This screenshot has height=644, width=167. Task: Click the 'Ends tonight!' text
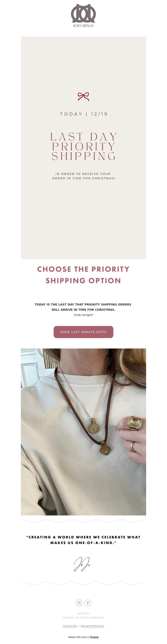(x=83, y=315)
